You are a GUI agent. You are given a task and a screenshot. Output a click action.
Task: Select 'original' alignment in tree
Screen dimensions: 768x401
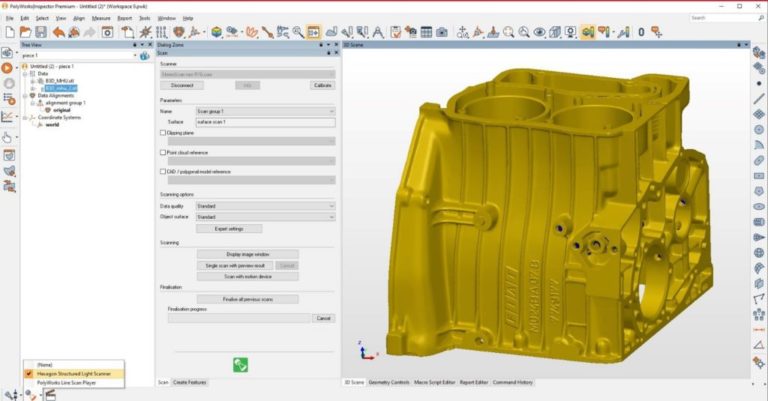click(x=62, y=110)
